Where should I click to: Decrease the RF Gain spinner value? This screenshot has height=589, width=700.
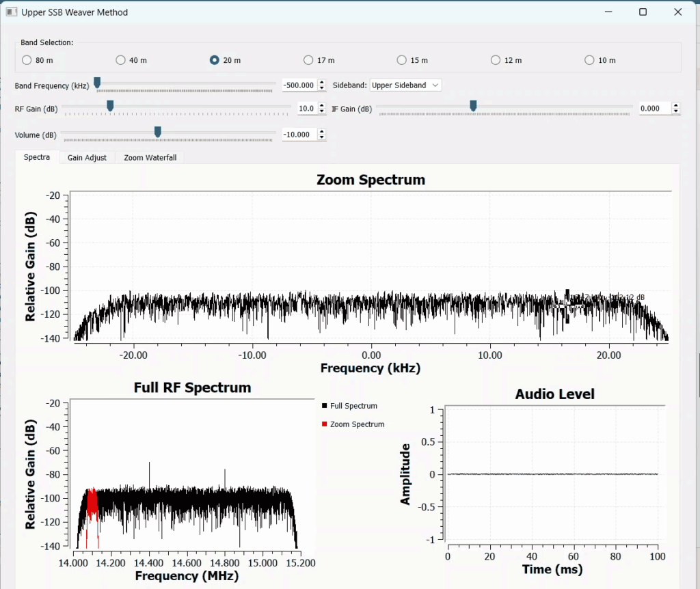pyautogui.click(x=321, y=111)
